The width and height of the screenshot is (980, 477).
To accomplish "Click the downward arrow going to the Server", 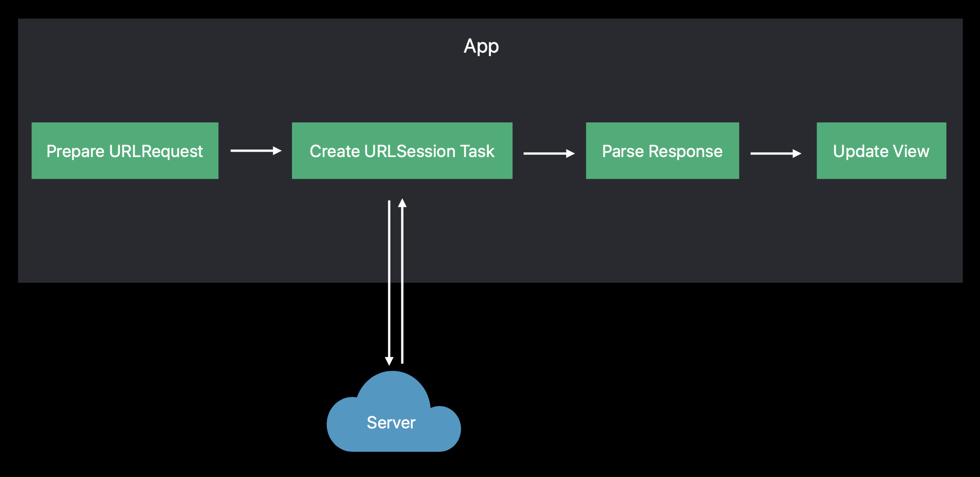I will pos(389,279).
